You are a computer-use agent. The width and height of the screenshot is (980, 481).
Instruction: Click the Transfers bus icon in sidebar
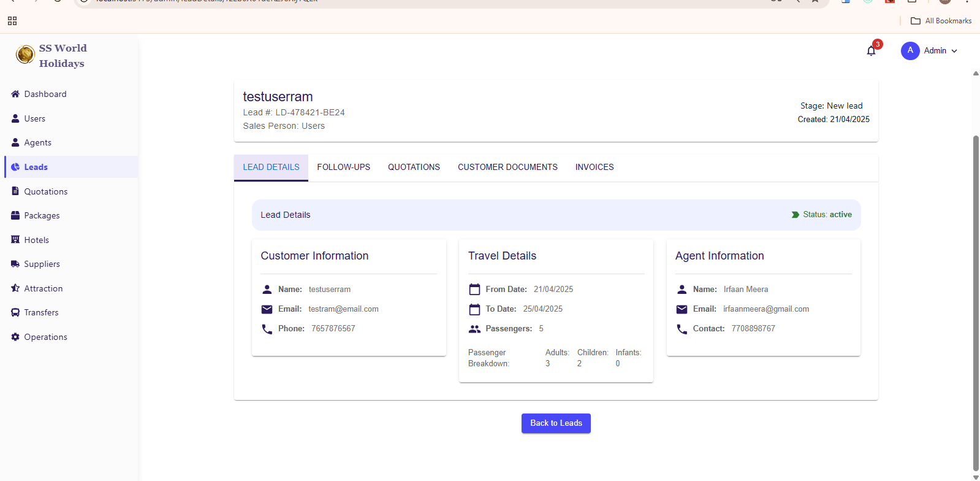(x=15, y=312)
